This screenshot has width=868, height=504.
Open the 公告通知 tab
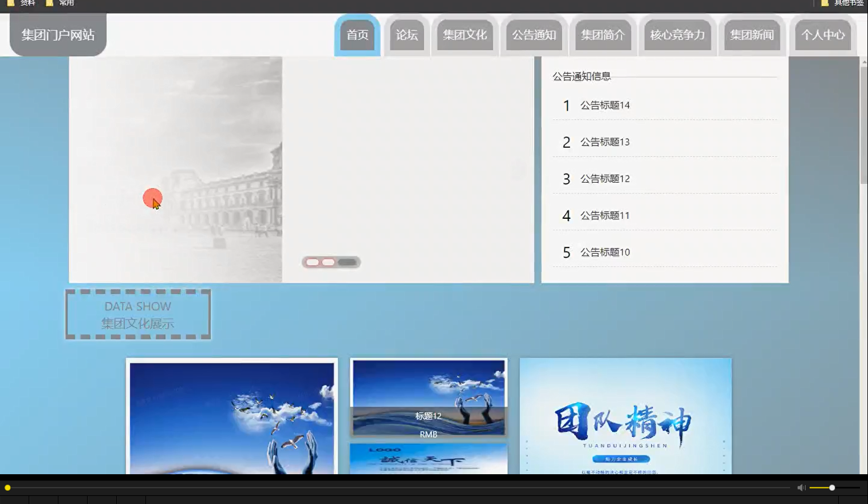[x=534, y=35]
